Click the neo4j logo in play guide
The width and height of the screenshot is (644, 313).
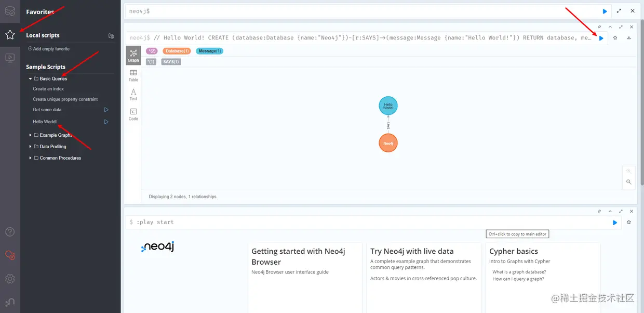tap(158, 247)
